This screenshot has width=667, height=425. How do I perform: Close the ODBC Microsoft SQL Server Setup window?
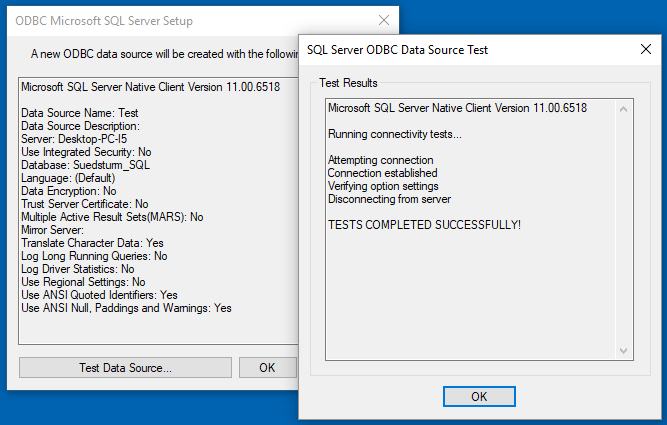coord(384,20)
